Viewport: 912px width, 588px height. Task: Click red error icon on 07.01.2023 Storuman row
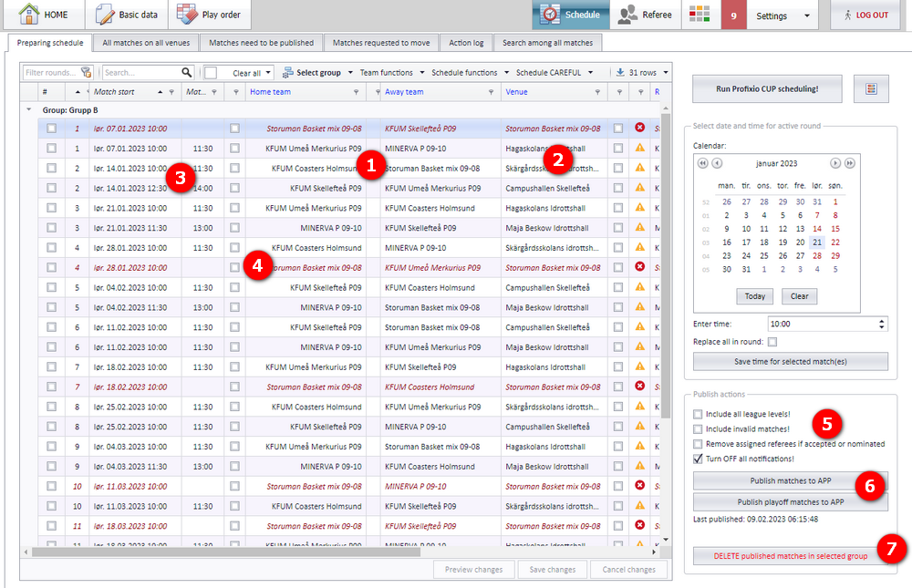tap(640, 128)
